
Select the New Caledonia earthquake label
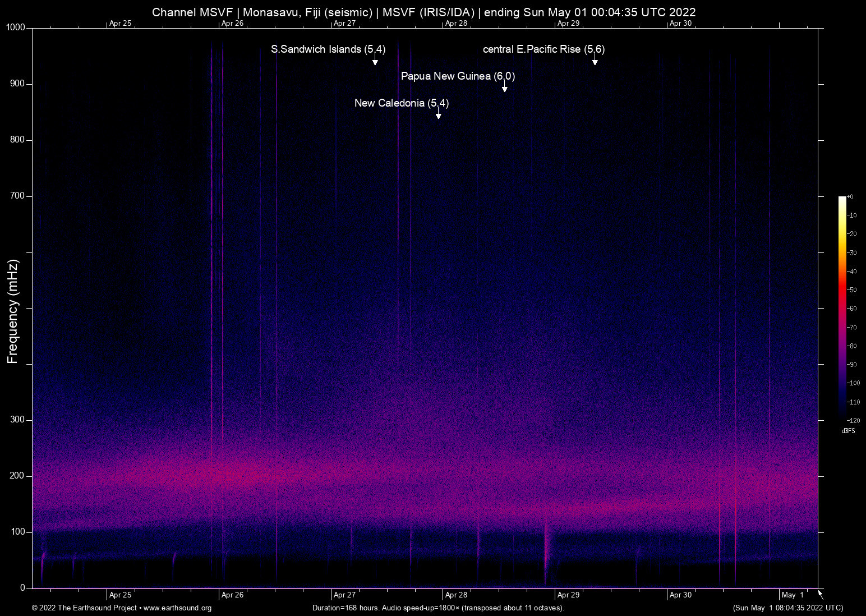tap(401, 103)
